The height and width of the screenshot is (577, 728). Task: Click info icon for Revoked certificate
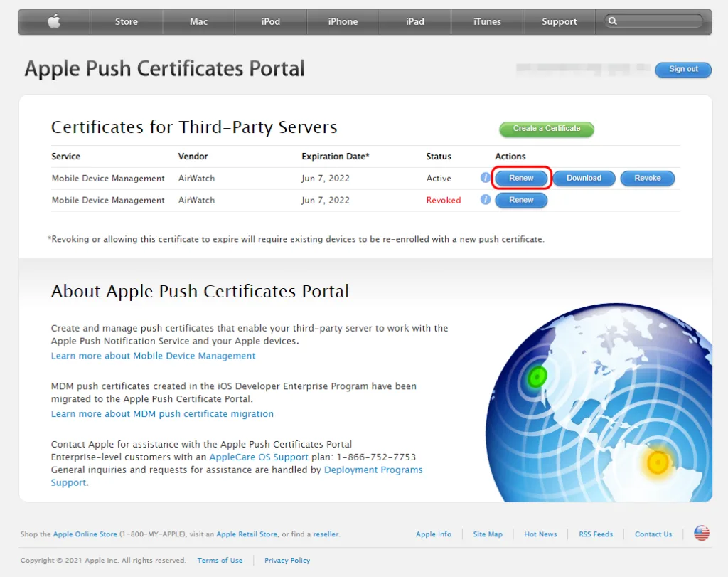click(x=485, y=200)
